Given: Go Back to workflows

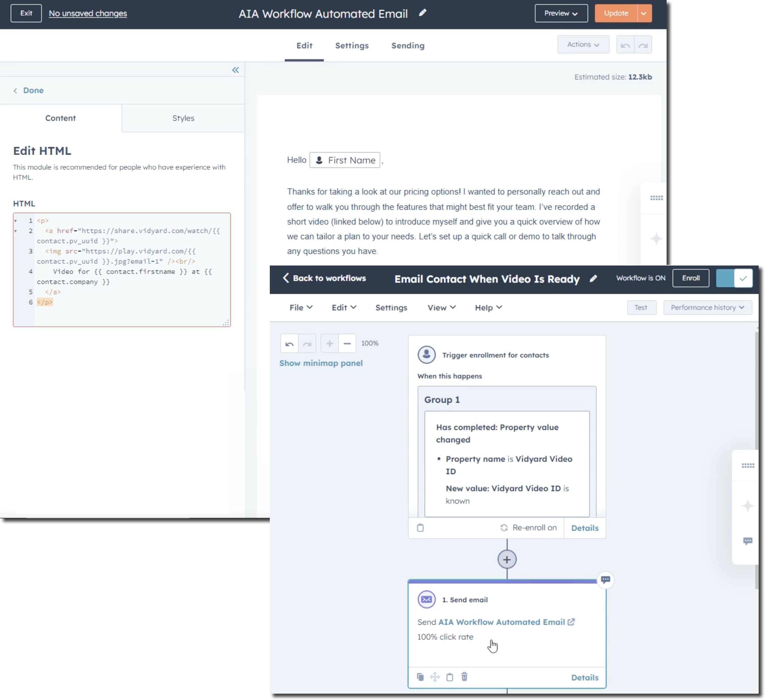Looking at the screenshot, I should point(324,278).
